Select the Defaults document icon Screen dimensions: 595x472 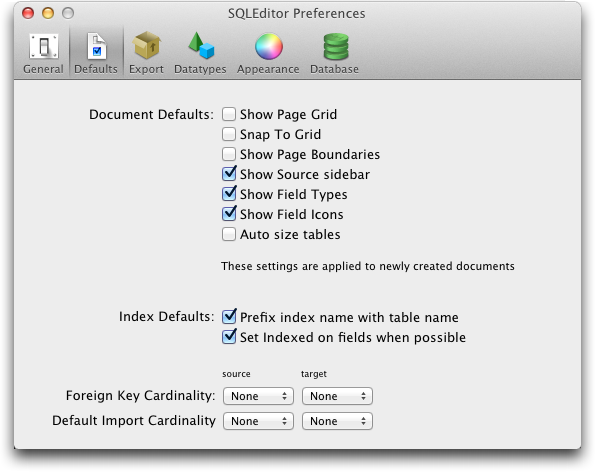96,46
